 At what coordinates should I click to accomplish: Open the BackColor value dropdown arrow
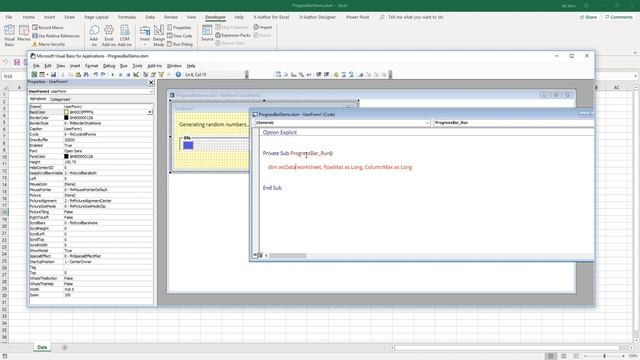tap(150, 112)
